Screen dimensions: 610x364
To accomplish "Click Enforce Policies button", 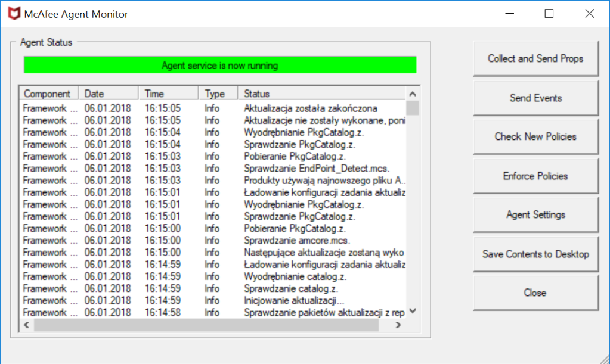I will (x=535, y=176).
